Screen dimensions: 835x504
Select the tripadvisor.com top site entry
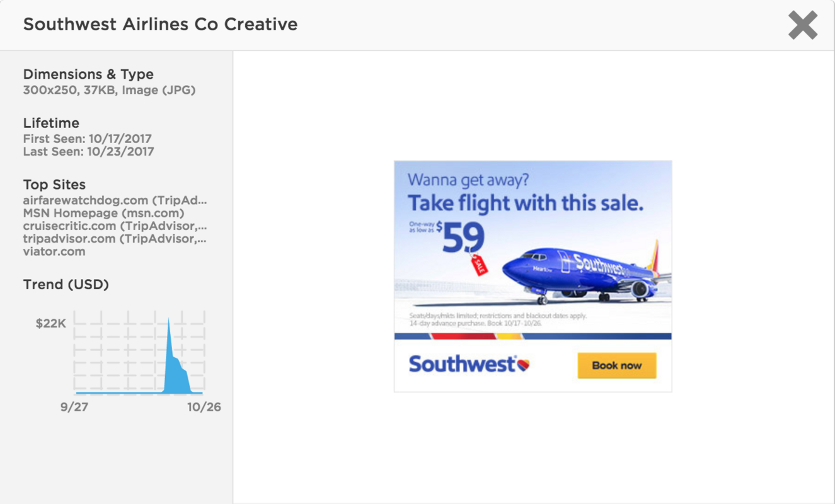point(115,239)
